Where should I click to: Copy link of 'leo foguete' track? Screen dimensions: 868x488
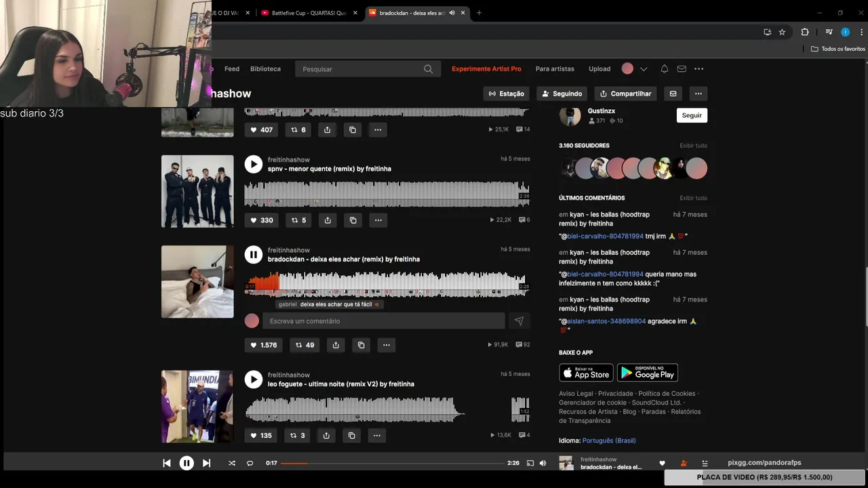(351, 435)
